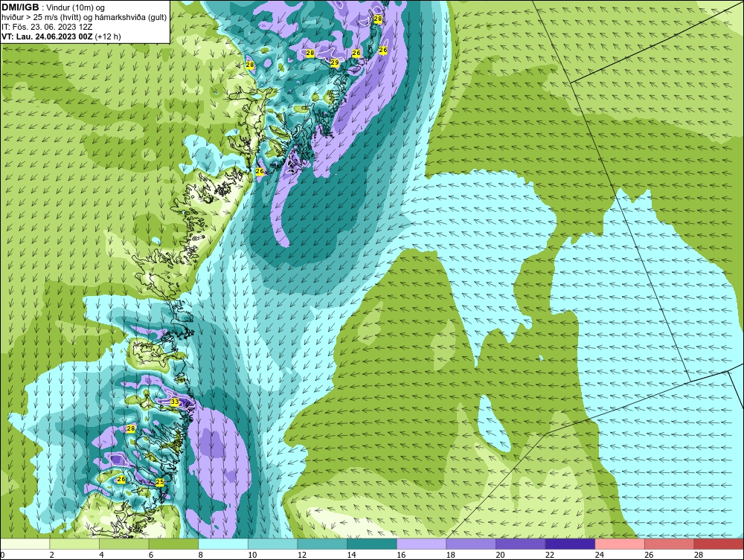Click the yellow 29 max gust label
Viewport: 744px width, 560px height.
click(335, 62)
